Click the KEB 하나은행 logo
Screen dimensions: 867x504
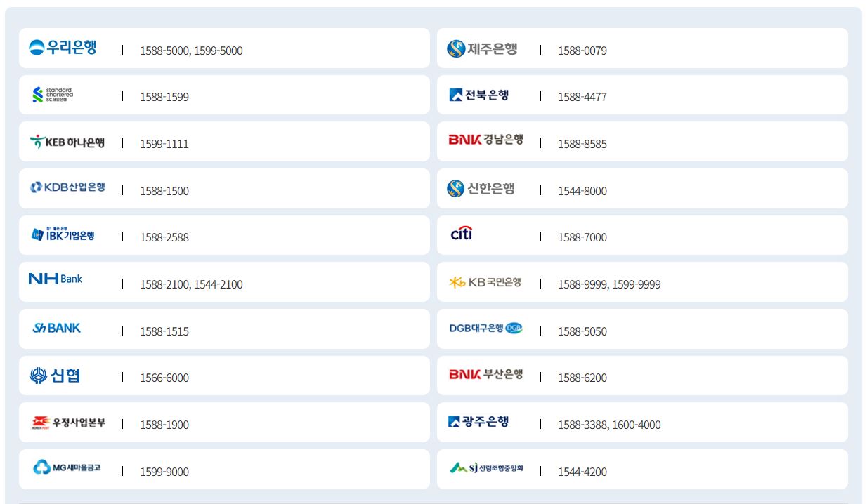coord(67,142)
